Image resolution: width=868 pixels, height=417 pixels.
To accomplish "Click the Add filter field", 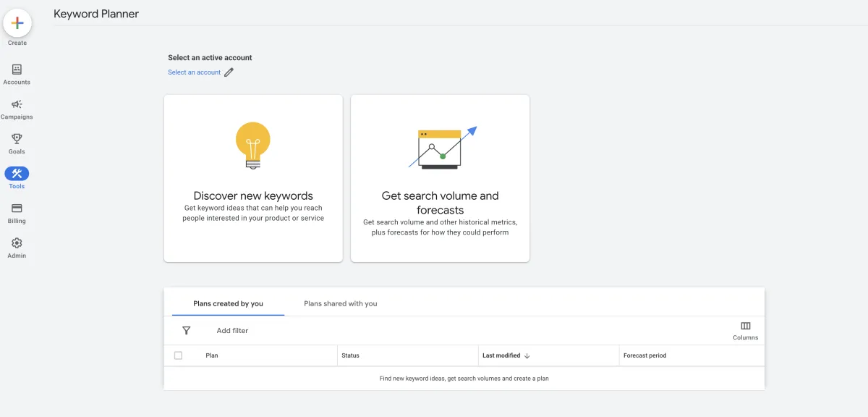I will (x=232, y=331).
